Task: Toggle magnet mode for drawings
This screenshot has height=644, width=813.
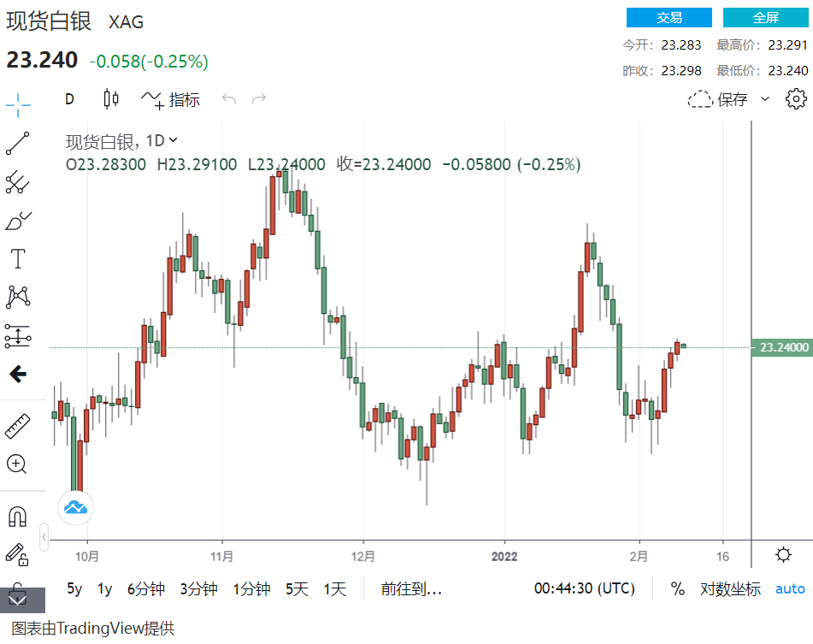Action: pos(17,517)
